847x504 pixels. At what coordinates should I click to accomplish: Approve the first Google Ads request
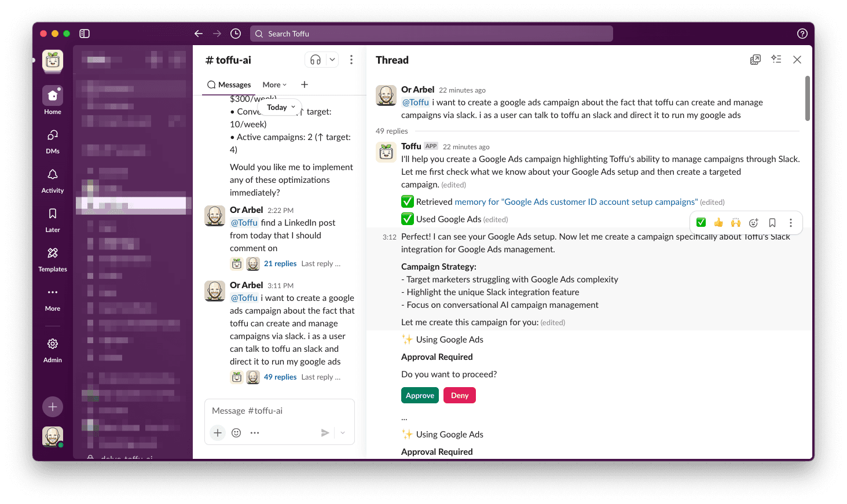pos(420,395)
